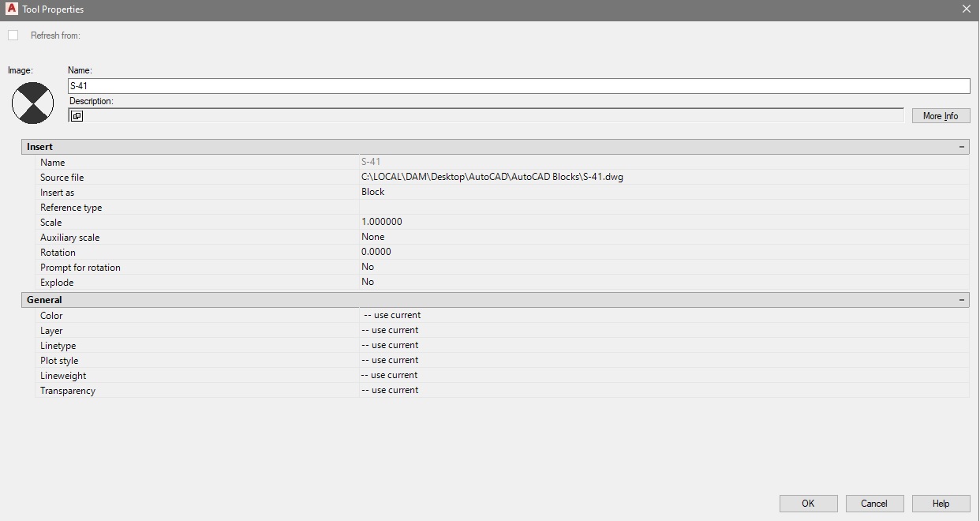Close the Tool Properties dialog
980x521 pixels.
967,9
